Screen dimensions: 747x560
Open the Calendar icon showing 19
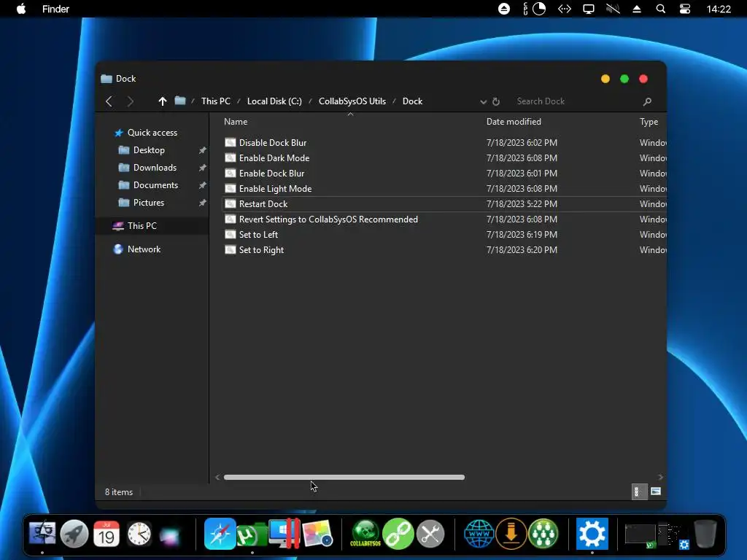pyautogui.click(x=107, y=533)
